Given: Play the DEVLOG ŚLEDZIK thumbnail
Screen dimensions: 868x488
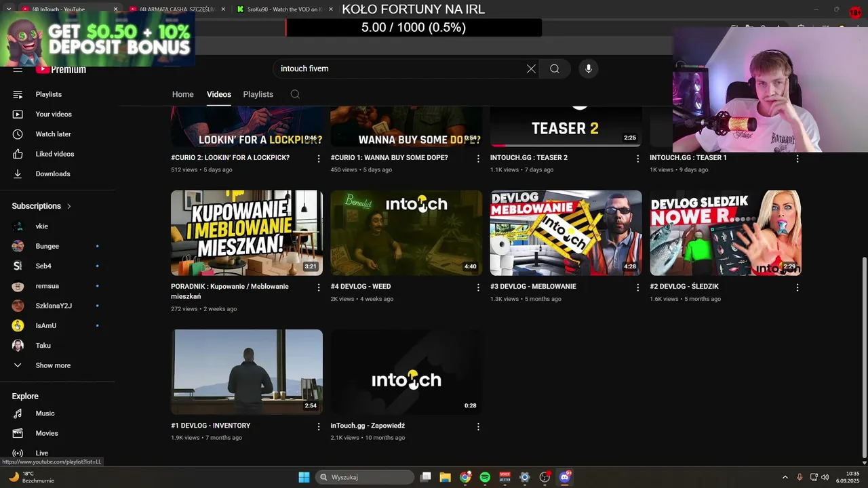Looking at the screenshot, I should click(726, 232).
